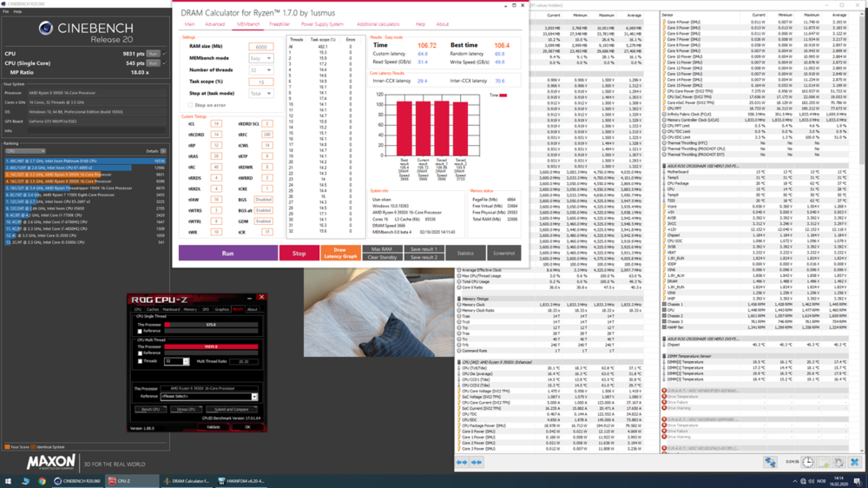Click HWiNFO blue X close sensors icon
The image size is (868, 488).
[x=855, y=462]
